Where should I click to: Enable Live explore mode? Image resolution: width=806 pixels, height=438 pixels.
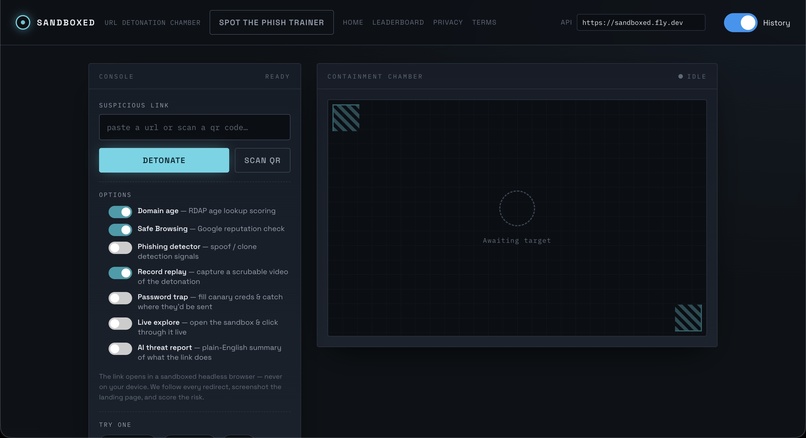[x=120, y=323]
